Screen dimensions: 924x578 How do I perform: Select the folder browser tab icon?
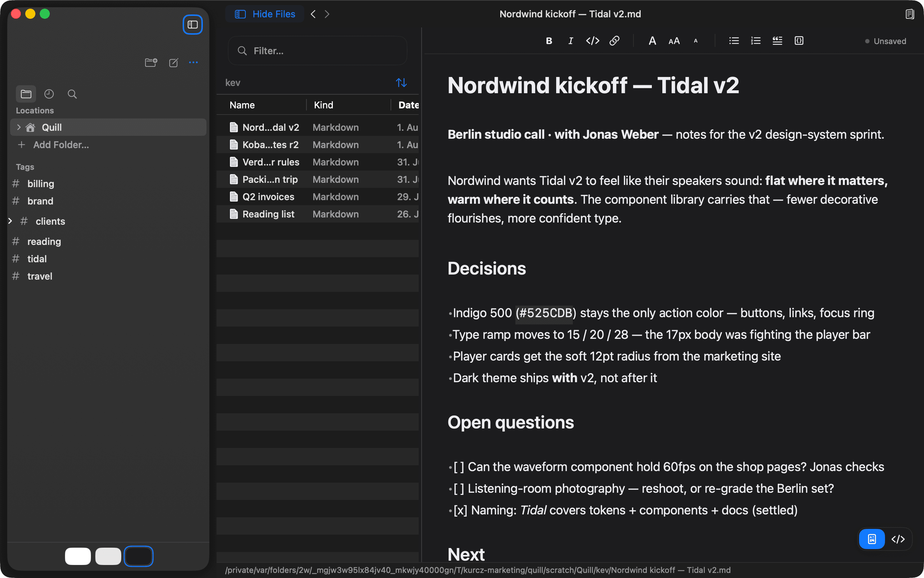tap(26, 94)
